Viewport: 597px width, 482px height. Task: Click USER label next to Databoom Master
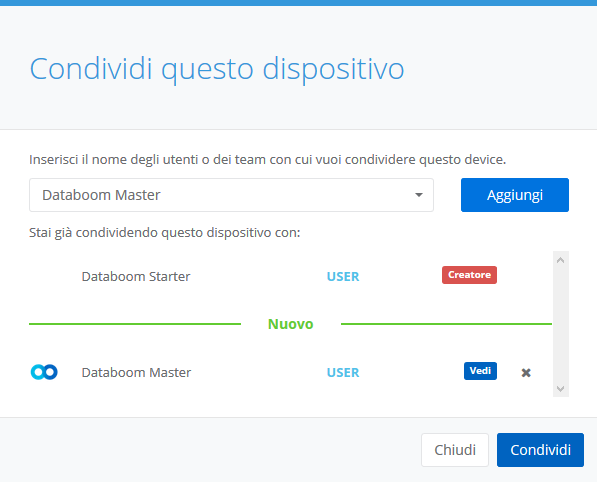(343, 372)
